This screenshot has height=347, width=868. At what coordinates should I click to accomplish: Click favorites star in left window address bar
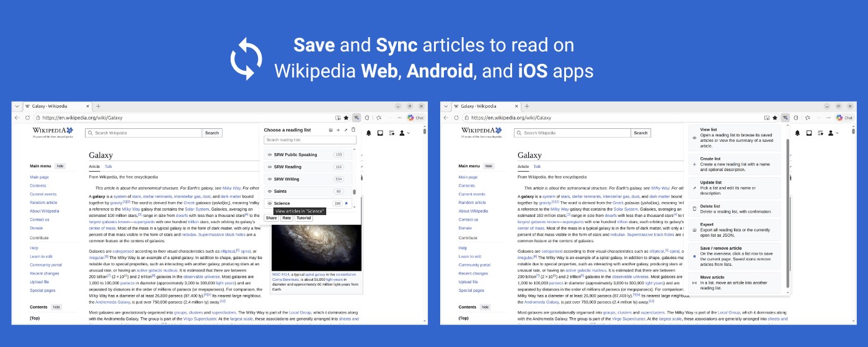[x=346, y=117]
